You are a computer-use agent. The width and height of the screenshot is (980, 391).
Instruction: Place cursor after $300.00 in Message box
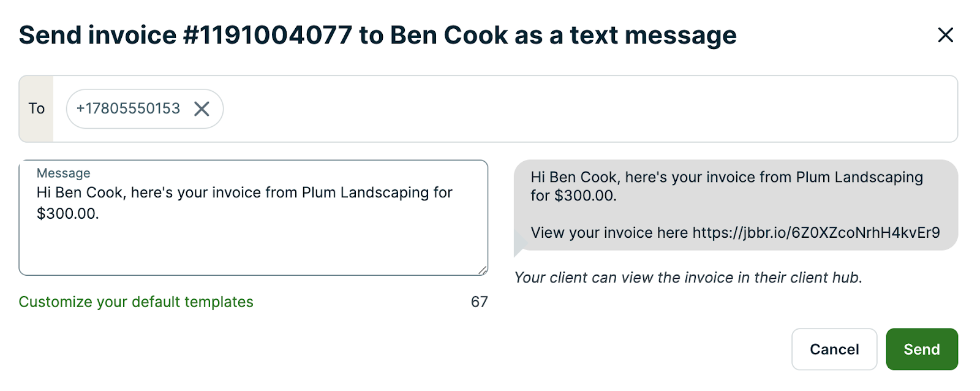[100, 214]
